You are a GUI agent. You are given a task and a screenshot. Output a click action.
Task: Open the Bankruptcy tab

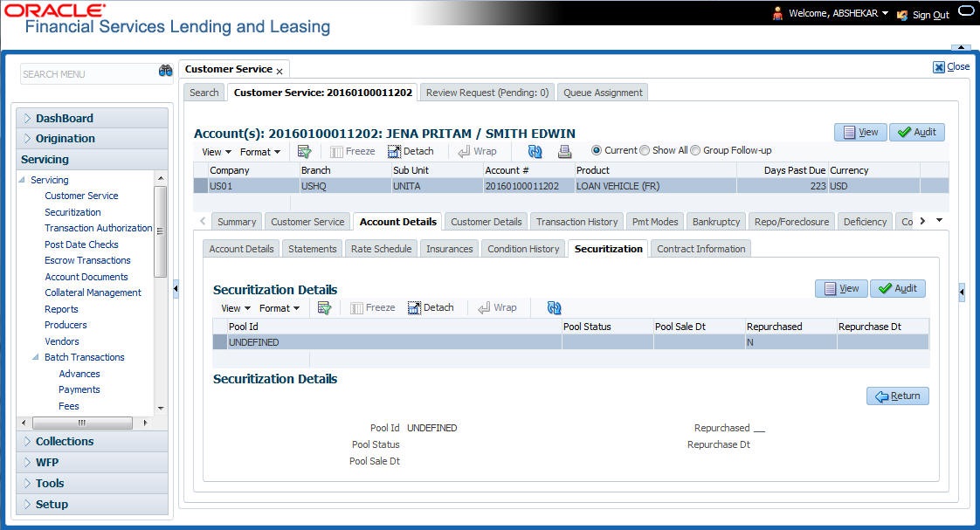point(716,222)
